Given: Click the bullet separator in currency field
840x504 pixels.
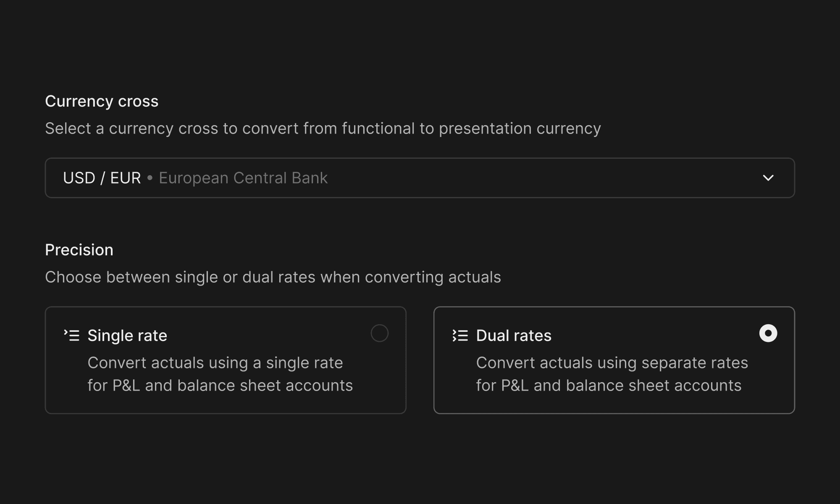Looking at the screenshot, I should pyautogui.click(x=150, y=178).
